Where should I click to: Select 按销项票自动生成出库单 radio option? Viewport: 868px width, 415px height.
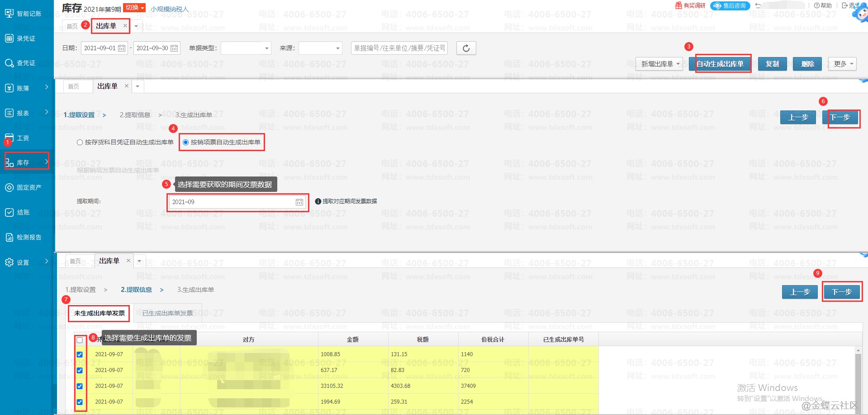185,142
